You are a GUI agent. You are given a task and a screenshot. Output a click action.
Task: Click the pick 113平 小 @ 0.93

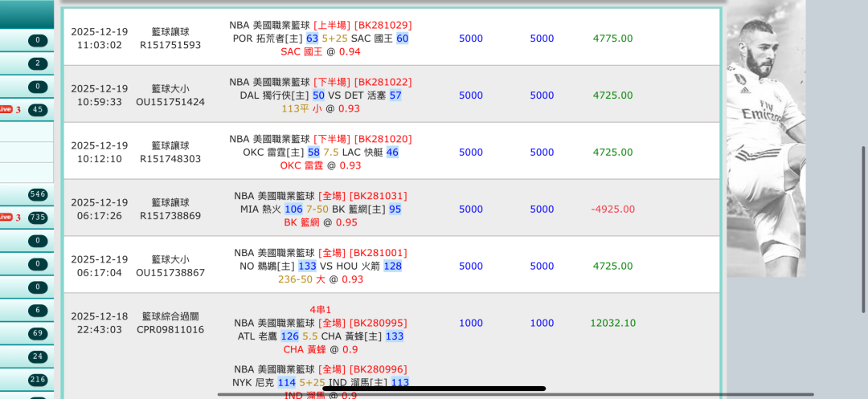tap(321, 109)
